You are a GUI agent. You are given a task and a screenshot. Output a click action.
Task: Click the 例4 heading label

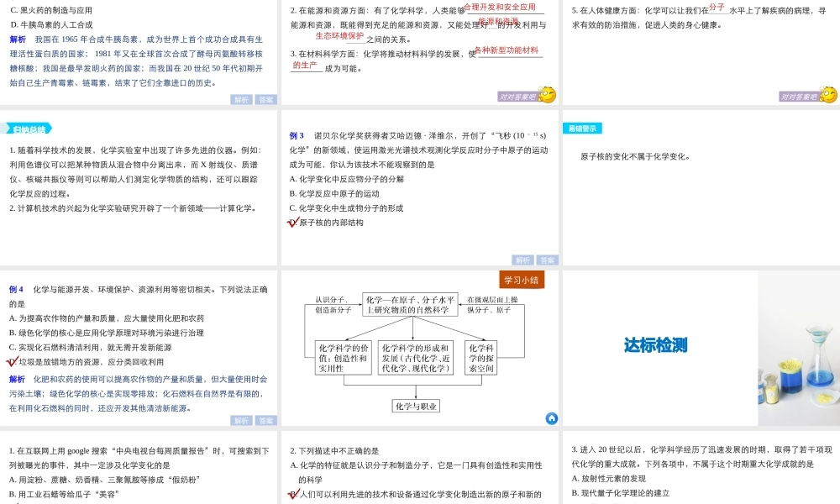[x=15, y=289]
